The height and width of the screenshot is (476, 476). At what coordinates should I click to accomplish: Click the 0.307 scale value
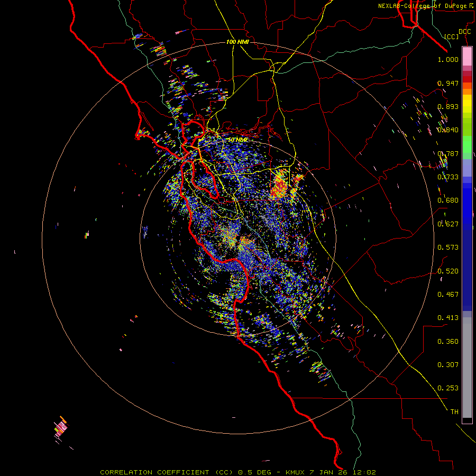click(448, 365)
